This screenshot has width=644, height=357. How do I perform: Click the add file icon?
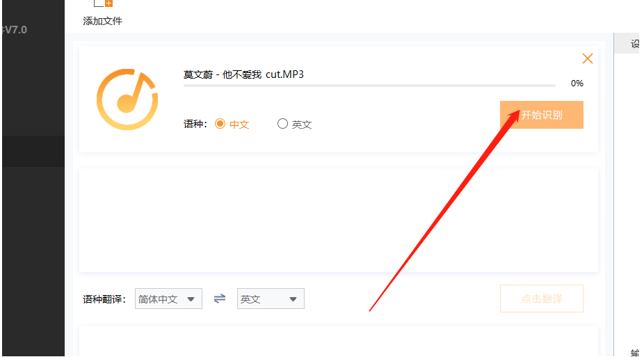click(103, 3)
